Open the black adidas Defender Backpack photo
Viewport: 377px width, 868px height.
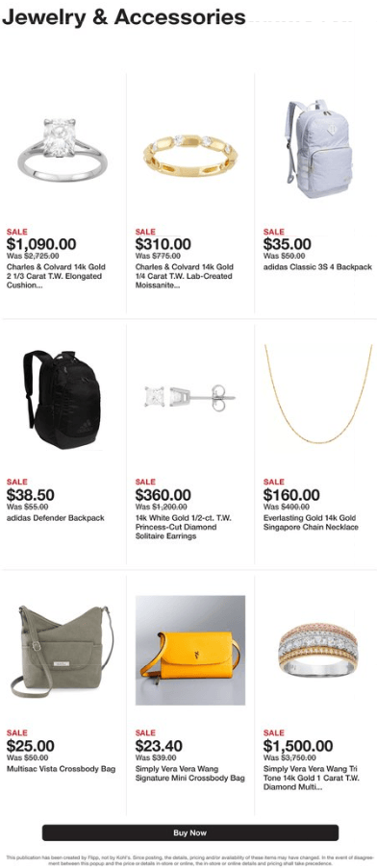click(62, 399)
